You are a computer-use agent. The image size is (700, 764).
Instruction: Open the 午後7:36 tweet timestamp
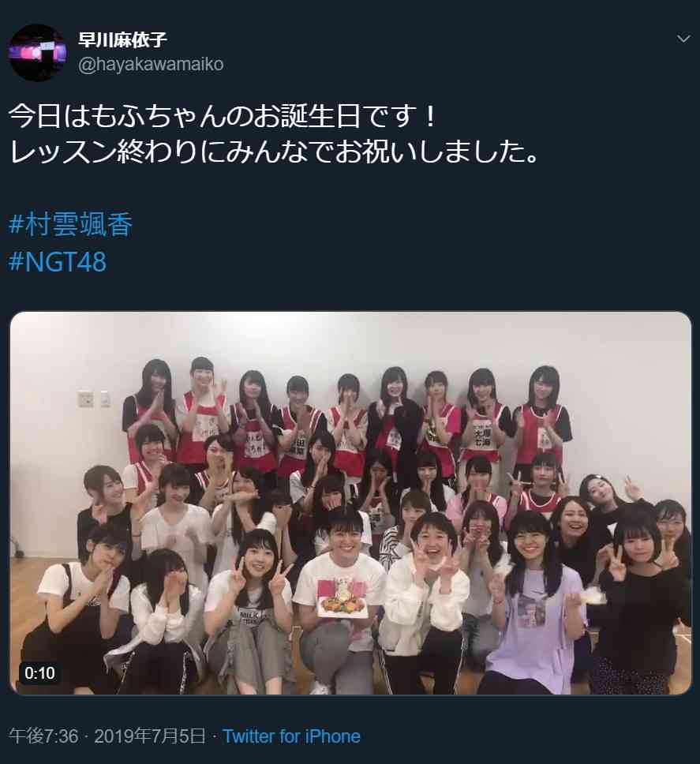pyautogui.click(x=43, y=736)
